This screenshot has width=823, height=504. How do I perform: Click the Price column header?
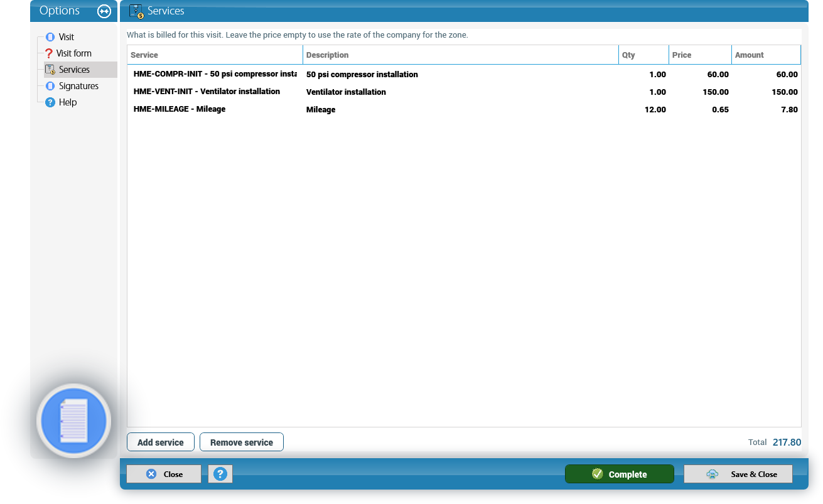pyautogui.click(x=700, y=55)
